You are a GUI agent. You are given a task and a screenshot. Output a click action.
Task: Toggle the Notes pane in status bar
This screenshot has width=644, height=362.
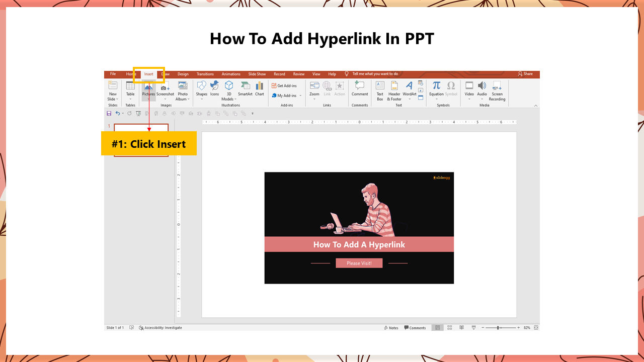tap(391, 328)
